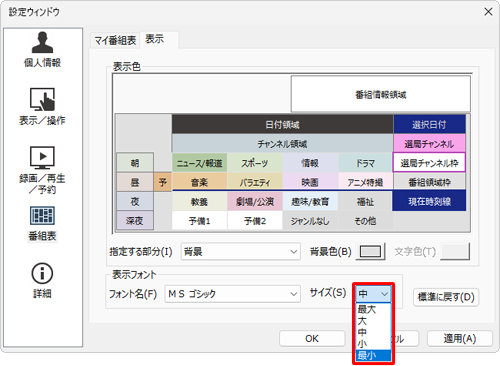Select the チャンネル領域 color cell

pyautogui.click(x=282, y=144)
